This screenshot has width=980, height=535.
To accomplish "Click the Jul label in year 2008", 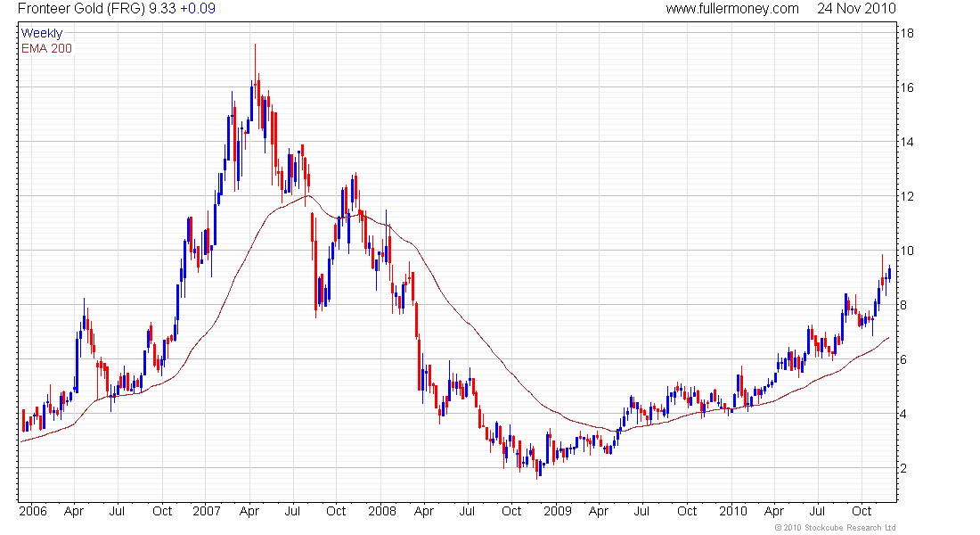I will point(467,511).
